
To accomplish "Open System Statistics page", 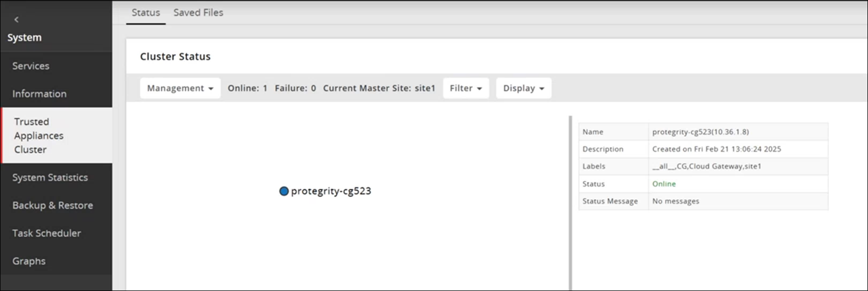I will [x=50, y=177].
